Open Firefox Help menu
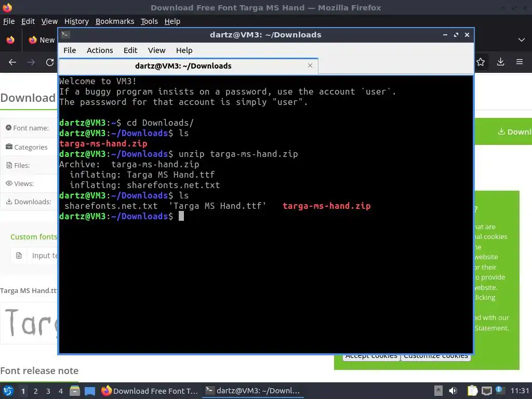The image size is (532, 399). [172, 21]
